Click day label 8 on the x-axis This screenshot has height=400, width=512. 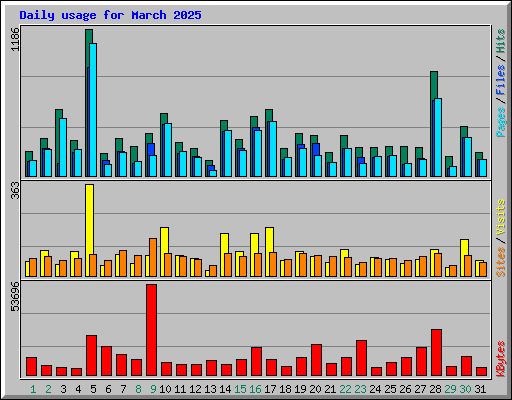point(138,389)
